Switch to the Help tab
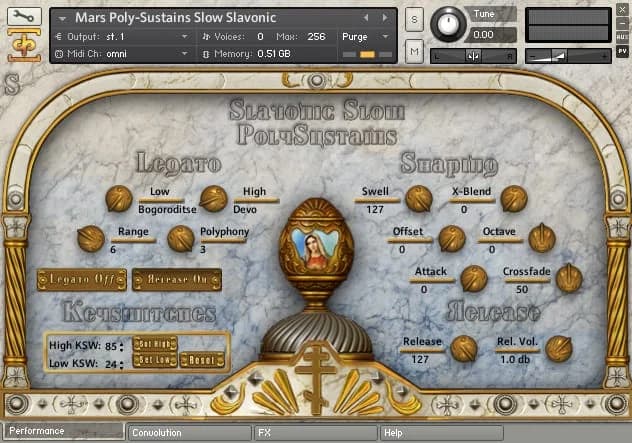 tap(442, 433)
